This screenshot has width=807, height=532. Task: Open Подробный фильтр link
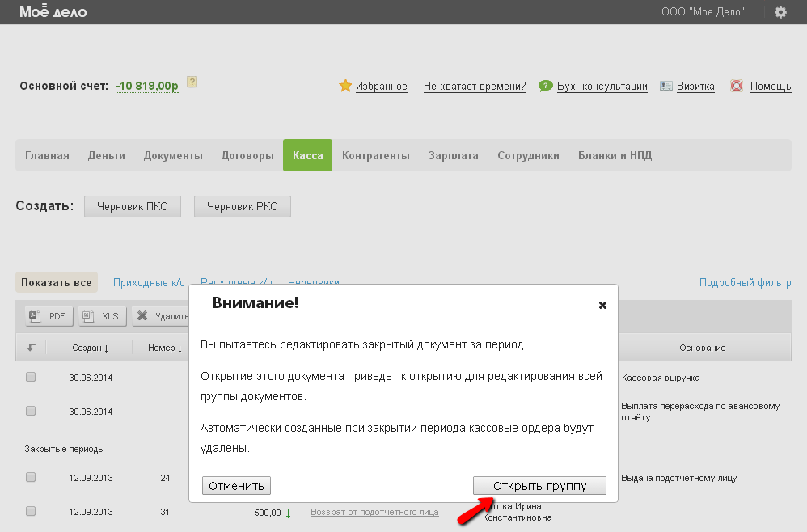pyautogui.click(x=746, y=282)
